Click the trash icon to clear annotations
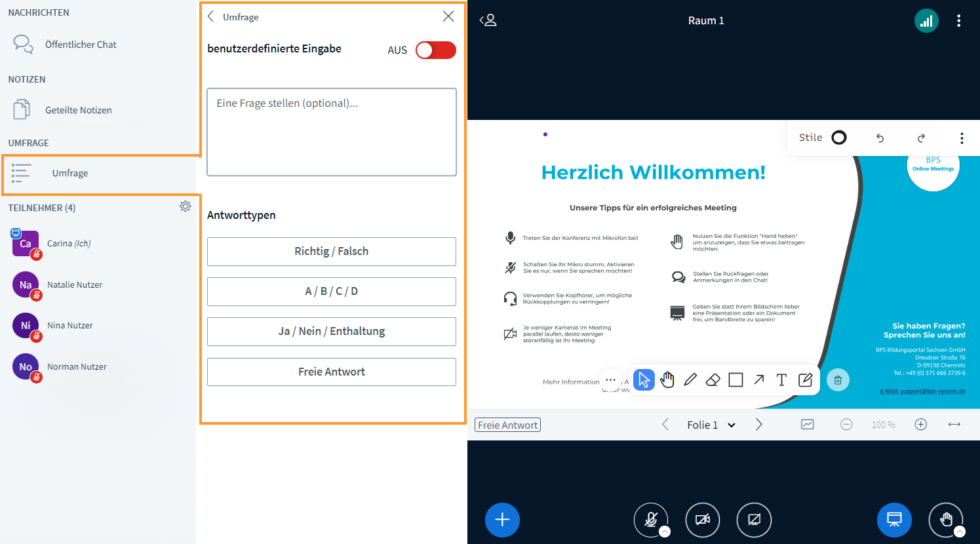 (838, 379)
